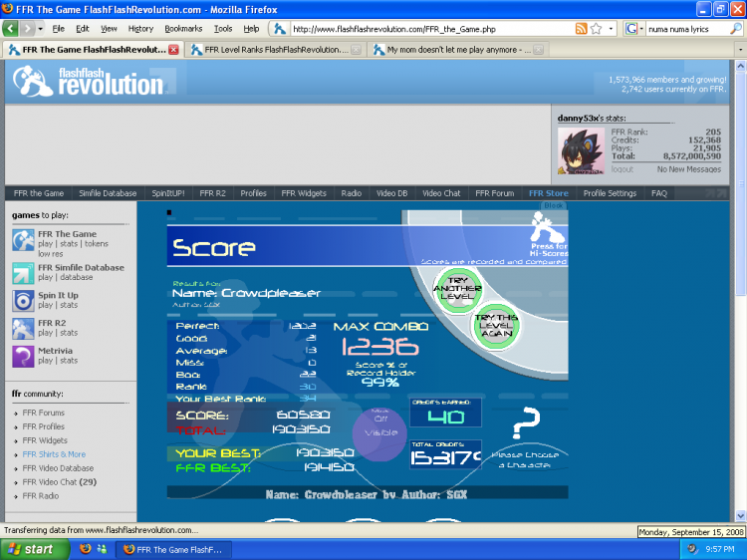Click the Firefox back arrow button

pos(11,29)
